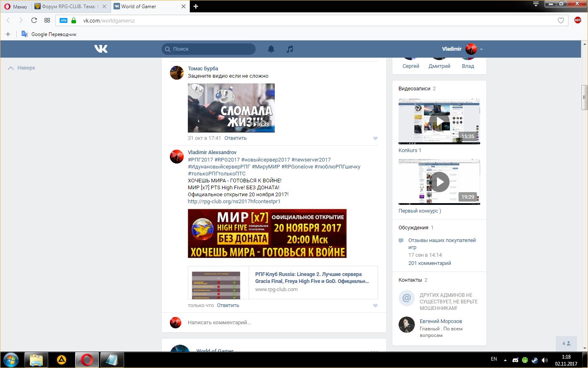
Task: Open Vladimir Alexsandrov's profile name
Action: (212, 153)
